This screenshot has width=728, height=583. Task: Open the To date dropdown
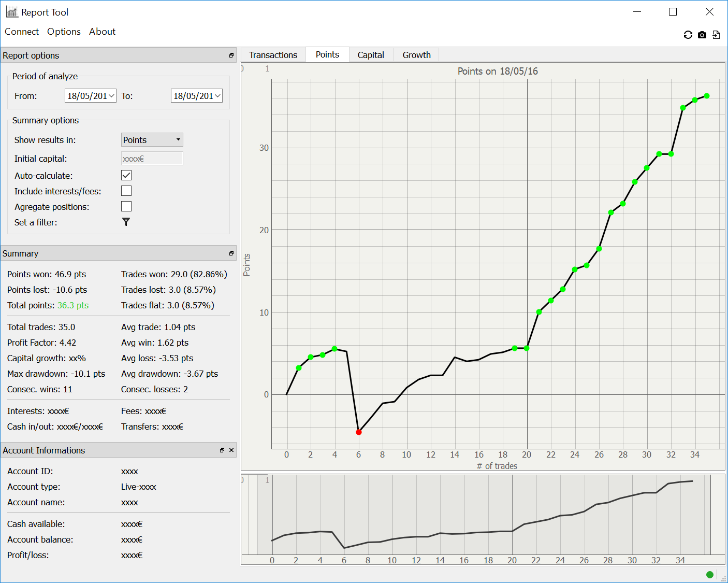point(218,96)
